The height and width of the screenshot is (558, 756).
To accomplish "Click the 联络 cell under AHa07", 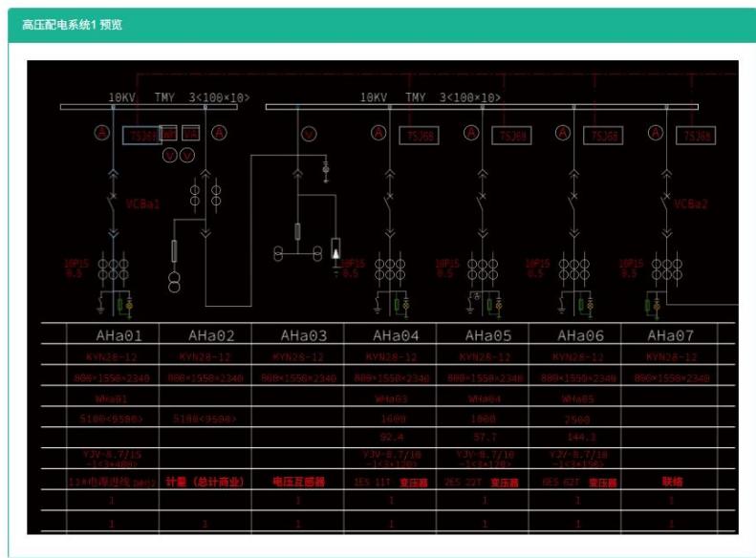I will point(672,483).
